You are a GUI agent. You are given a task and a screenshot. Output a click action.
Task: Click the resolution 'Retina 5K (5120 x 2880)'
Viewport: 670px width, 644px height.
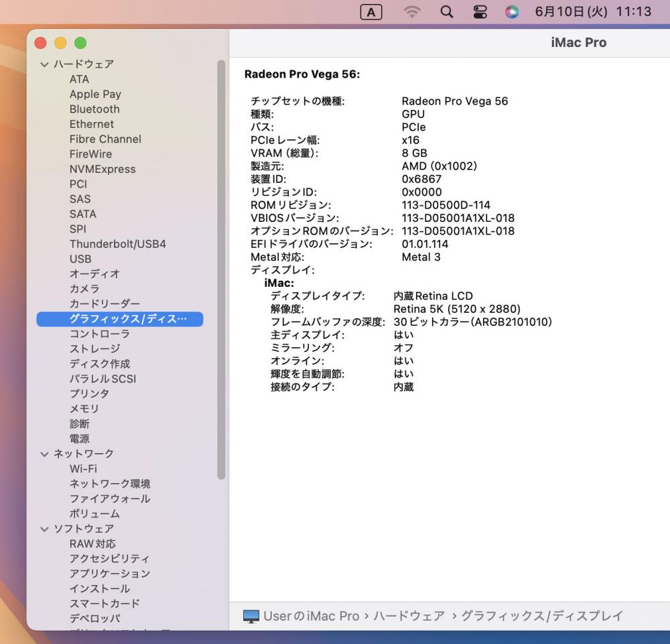457,309
